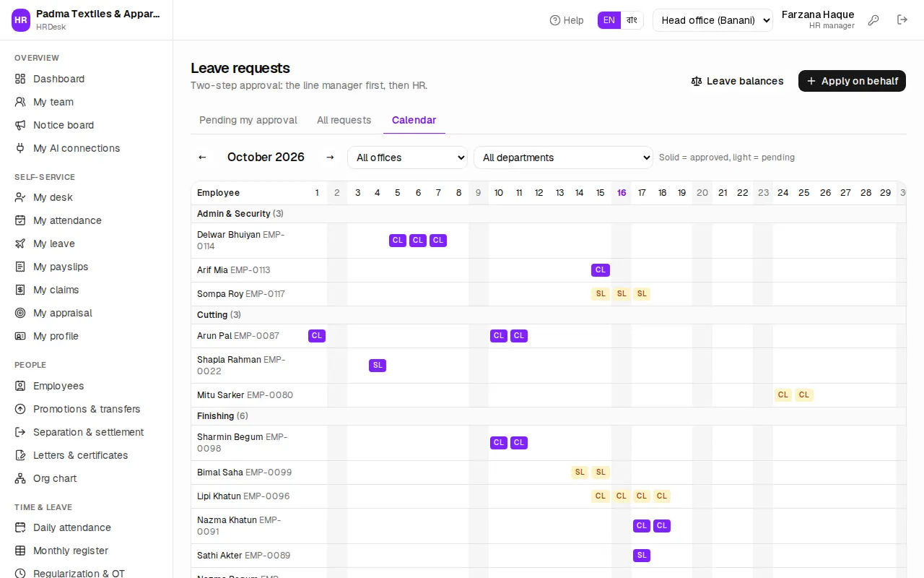
Task: Open the All departments filter dropdown
Action: [x=563, y=158]
